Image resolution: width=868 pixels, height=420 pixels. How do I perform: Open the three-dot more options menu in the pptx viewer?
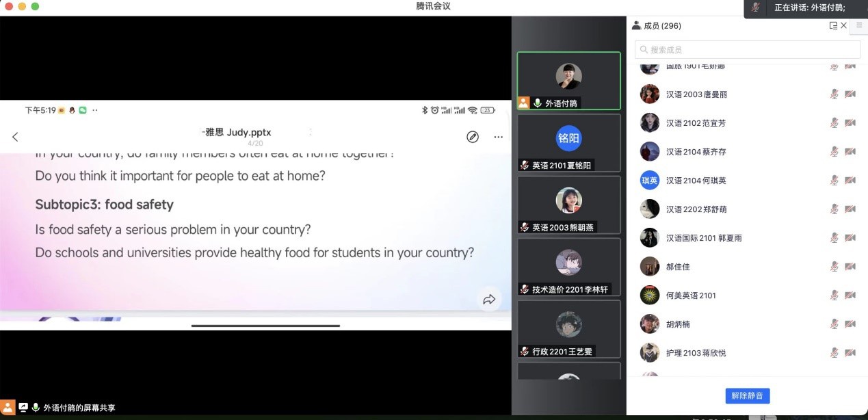click(x=499, y=137)
